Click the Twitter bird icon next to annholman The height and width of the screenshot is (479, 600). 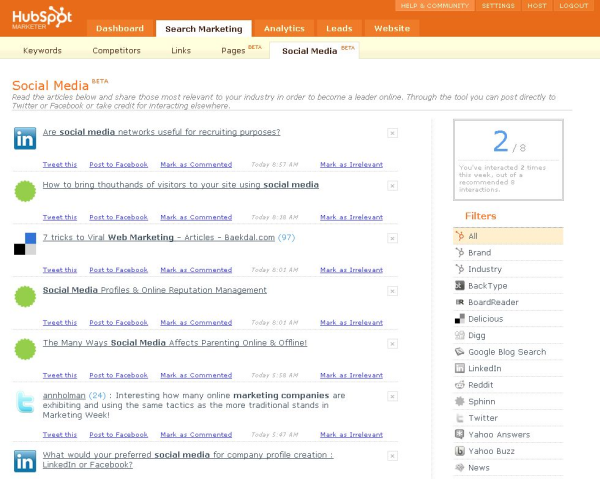[25, 403]
